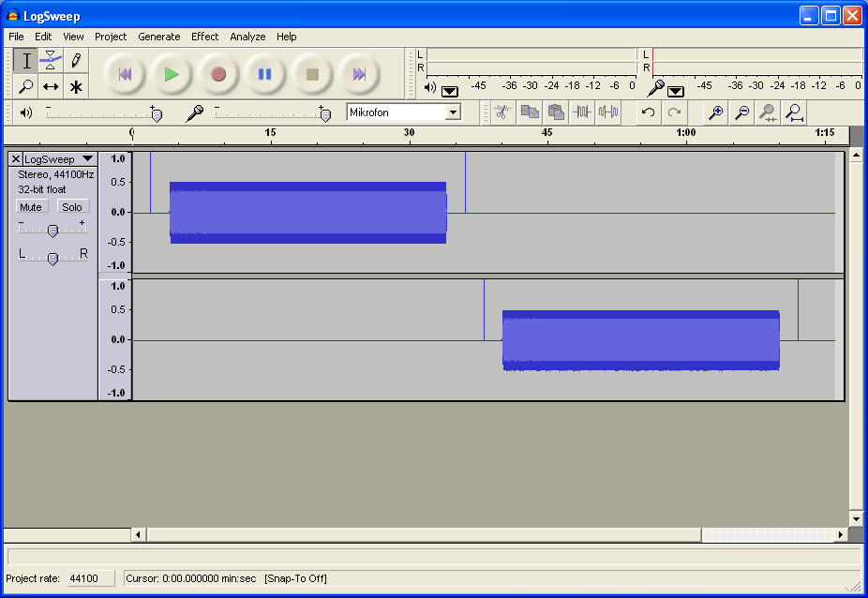
Task: Mute the LogSweep track
Action: (31, 206)
